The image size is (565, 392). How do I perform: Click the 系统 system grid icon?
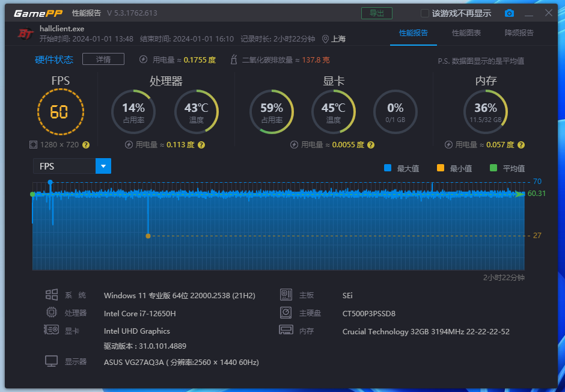pos(53,295)
